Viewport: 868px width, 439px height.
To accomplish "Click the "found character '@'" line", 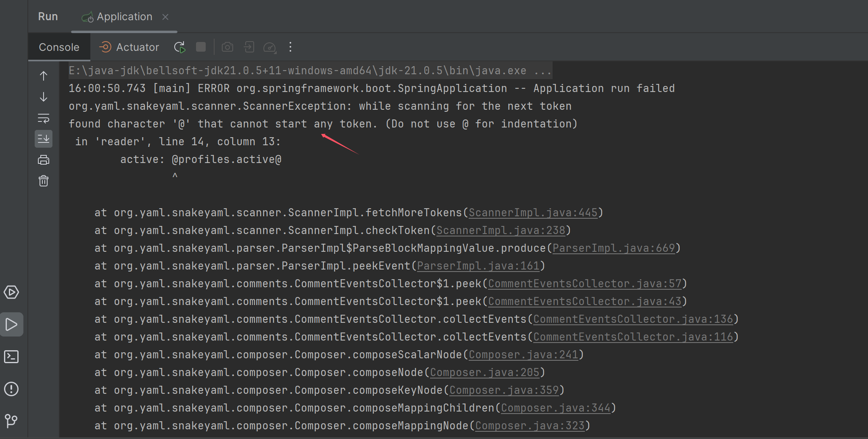I will coord(323,124).
